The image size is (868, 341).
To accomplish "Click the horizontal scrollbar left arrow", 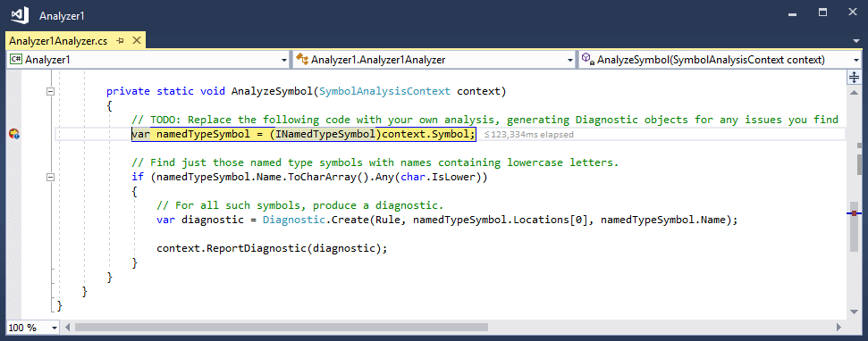I will [x=68, y=328].
